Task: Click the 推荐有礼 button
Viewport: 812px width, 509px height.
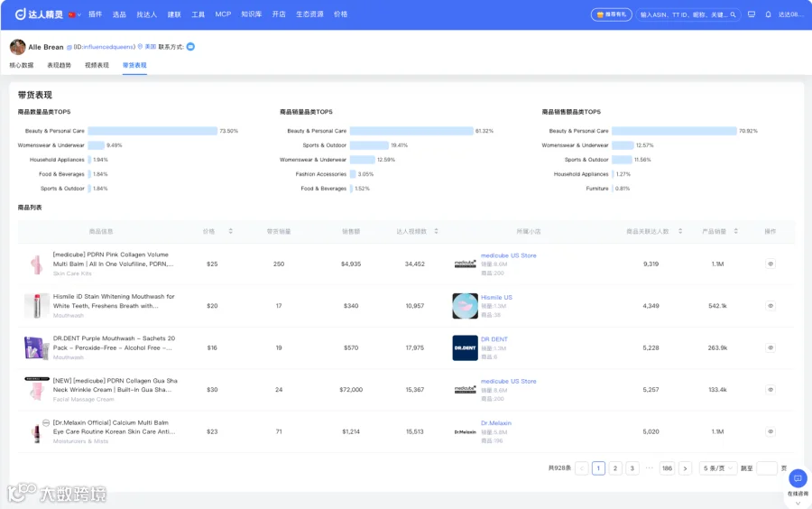Action: (611, 14)
